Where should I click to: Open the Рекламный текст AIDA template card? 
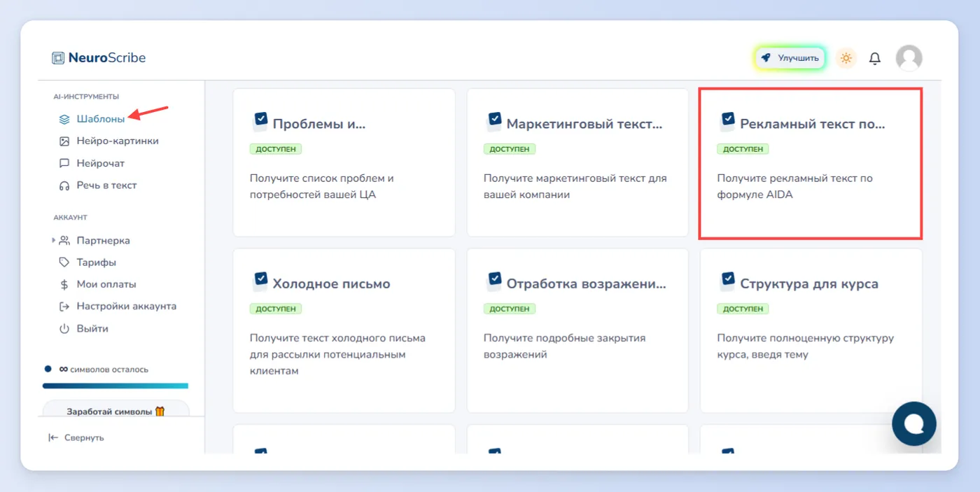[811, 163]
